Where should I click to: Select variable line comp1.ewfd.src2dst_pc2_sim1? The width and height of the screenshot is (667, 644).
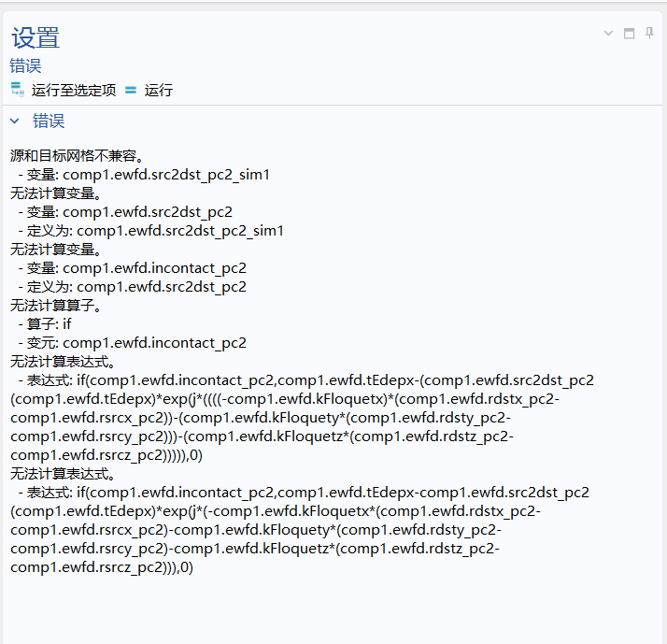[144, 175]
